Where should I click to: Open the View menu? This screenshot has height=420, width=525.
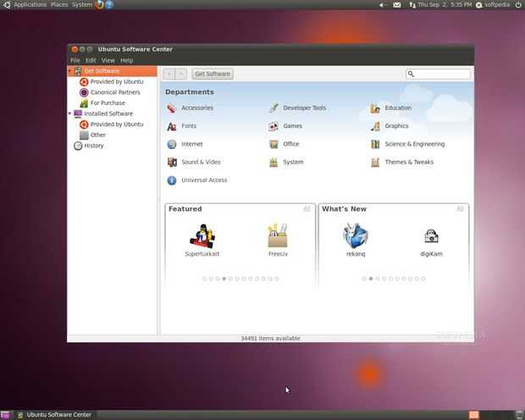[108, 60]
